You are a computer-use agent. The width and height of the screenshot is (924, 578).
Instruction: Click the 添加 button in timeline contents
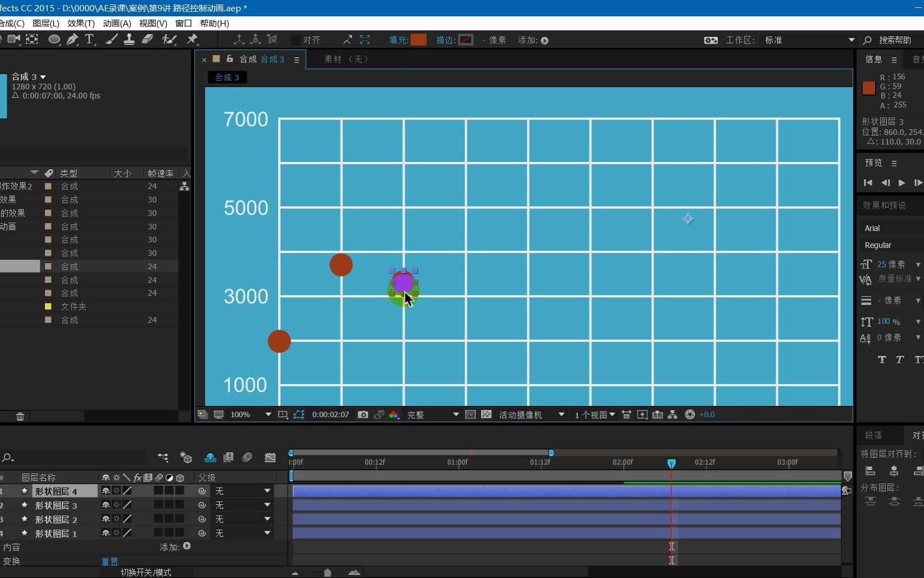click(187, 546)
